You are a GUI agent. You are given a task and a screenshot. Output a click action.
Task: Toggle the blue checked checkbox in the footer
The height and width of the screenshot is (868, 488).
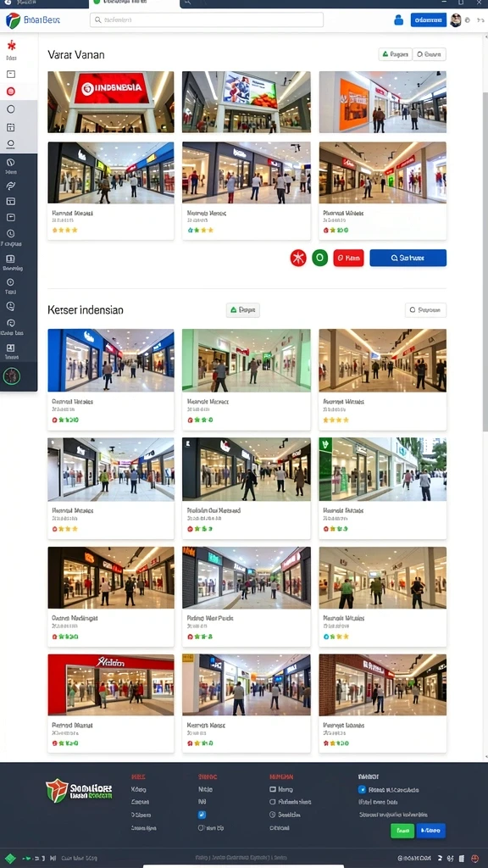tap(362, 789)
